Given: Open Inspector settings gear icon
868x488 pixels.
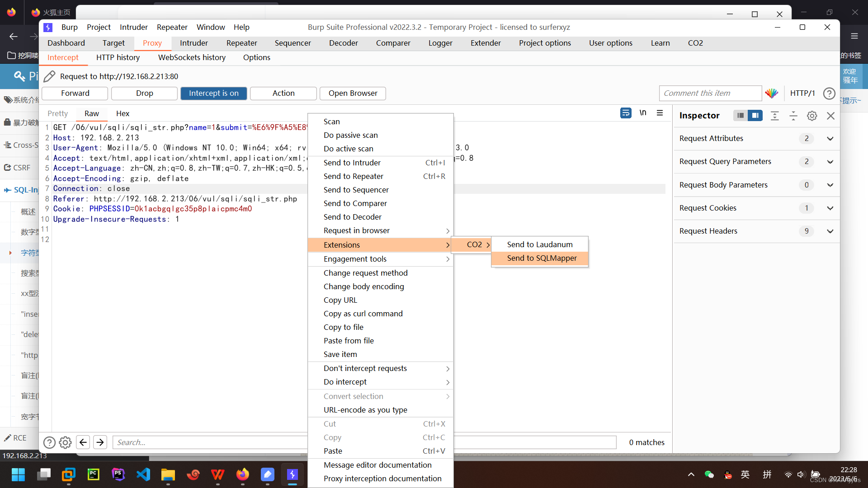Looking at the screenshot, I should pyautogui.click(x=812, y=116).
